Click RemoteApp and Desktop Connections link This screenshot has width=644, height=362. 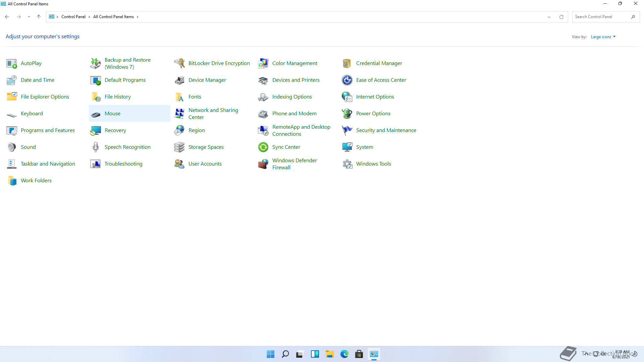(x=301, y=130)
